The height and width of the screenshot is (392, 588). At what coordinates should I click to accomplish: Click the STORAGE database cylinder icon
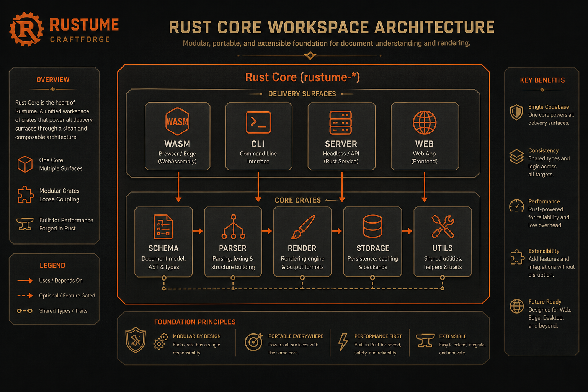372,226
